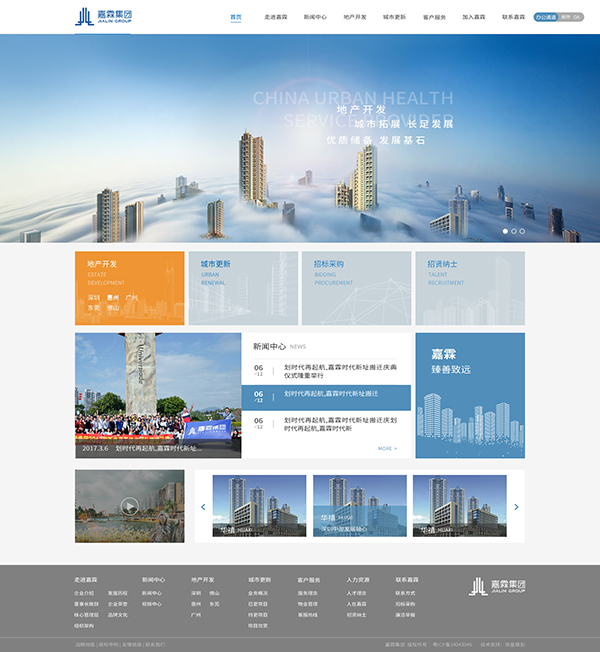Choose 佛山 in the orange tile
Viewport: 600px width, 652px height.
click(113, 308)
